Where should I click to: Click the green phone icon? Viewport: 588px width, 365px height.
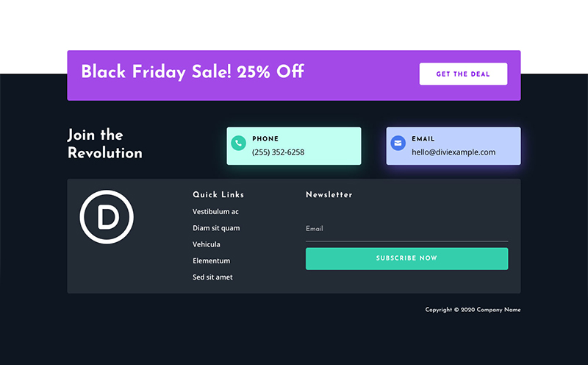(x=238, y=143)
